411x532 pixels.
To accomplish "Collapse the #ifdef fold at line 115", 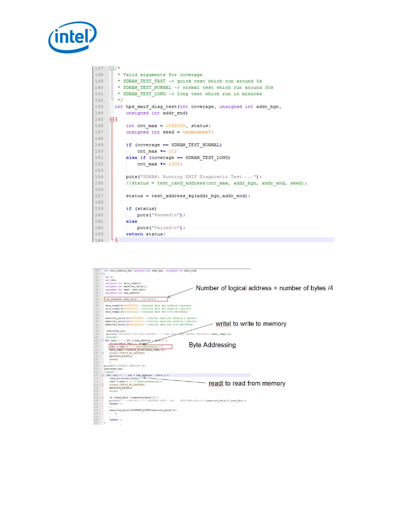I will [x=103, y=385].
